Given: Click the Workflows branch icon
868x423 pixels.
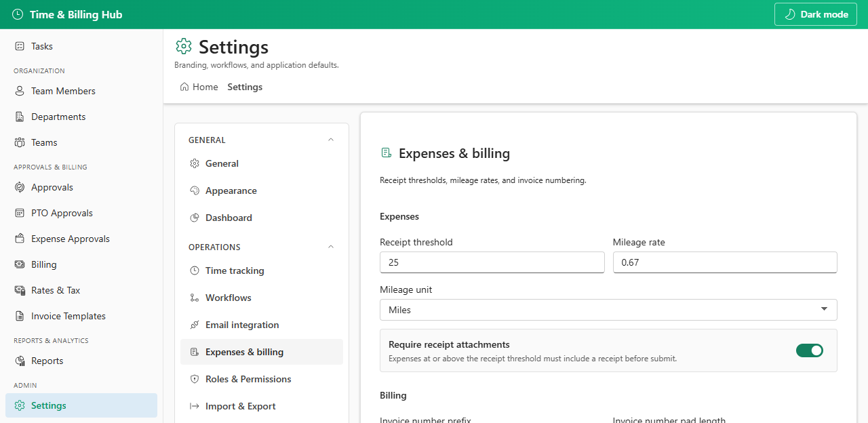Looking at the screenshot, I should pyautogui.click(x=195, y=298).
